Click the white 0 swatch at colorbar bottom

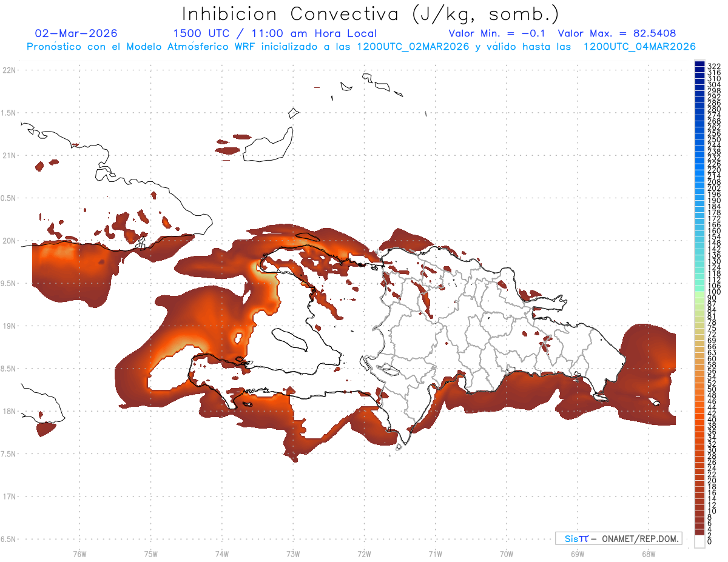coord(699,541)
